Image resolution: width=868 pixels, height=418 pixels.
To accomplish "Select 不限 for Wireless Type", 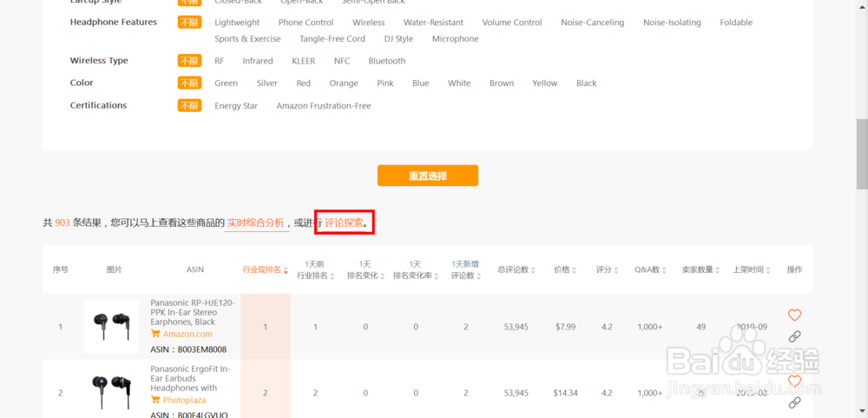I will (189, 61).
